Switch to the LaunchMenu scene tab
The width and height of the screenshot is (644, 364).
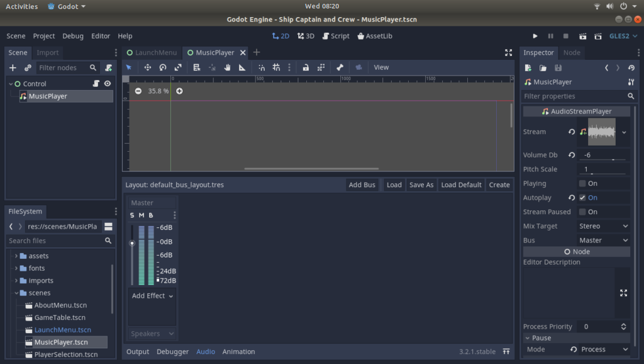point(152,53)
